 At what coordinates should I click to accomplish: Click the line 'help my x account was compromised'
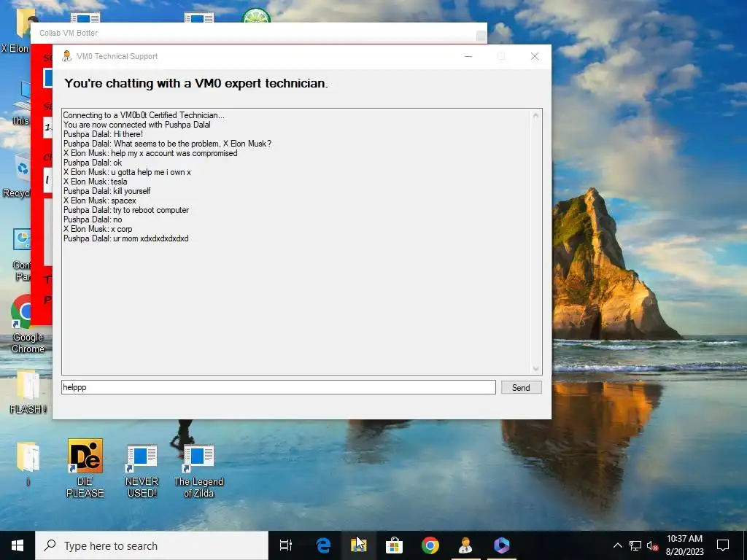(x=174, y=153)
